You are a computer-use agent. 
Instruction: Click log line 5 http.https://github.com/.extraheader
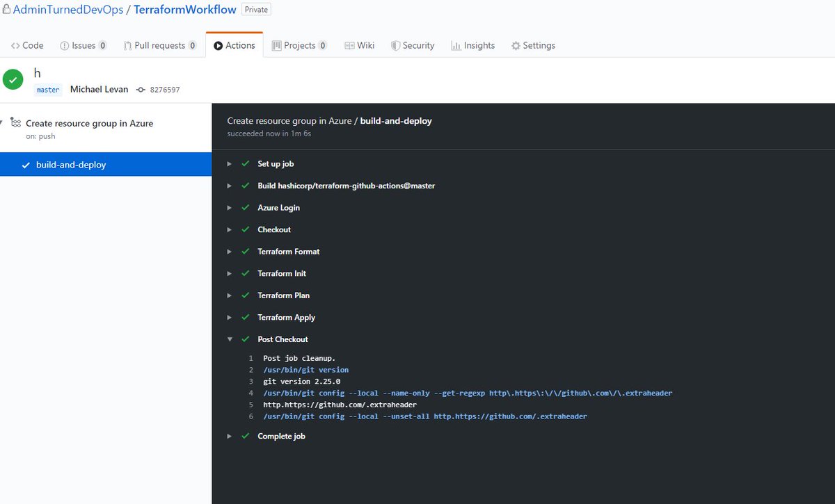(340, 405)
